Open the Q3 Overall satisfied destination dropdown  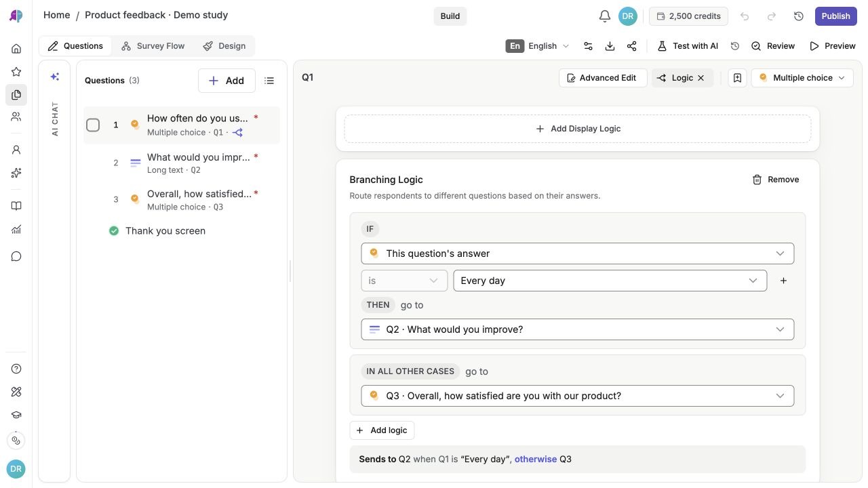[x=578, y=396]
